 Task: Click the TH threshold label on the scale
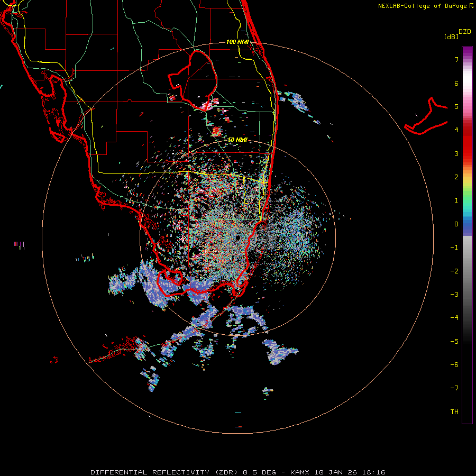click(x=454, y=412)
